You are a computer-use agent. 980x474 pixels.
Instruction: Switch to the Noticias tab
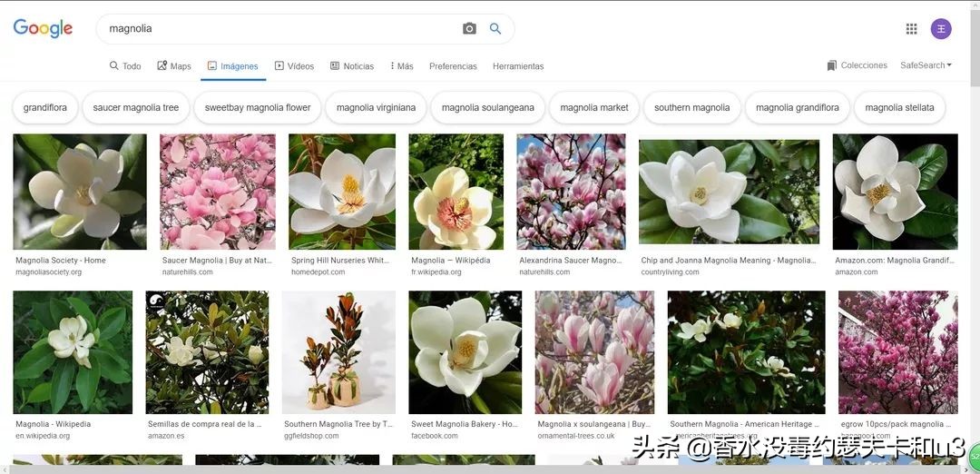pos(352,65)
